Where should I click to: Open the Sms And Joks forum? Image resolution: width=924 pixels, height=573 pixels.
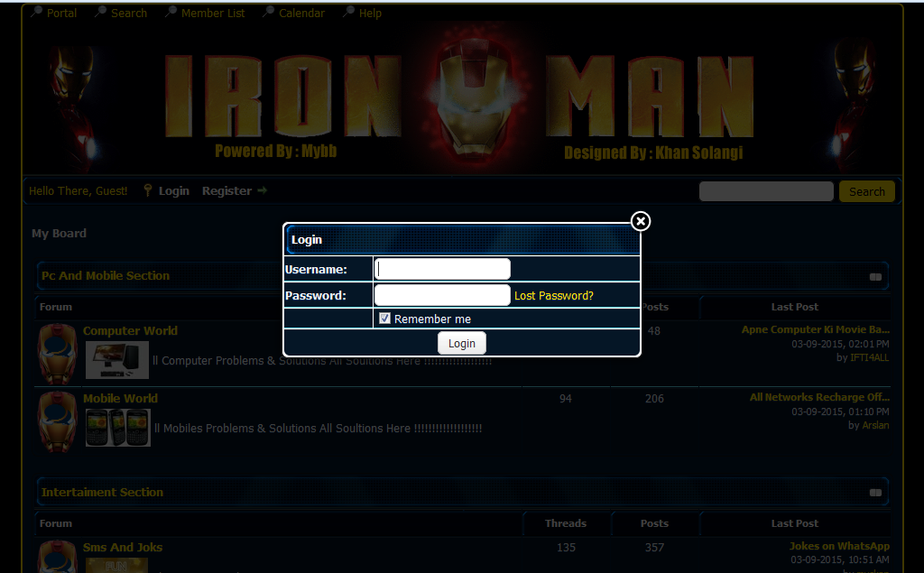[x=123, y=547]
